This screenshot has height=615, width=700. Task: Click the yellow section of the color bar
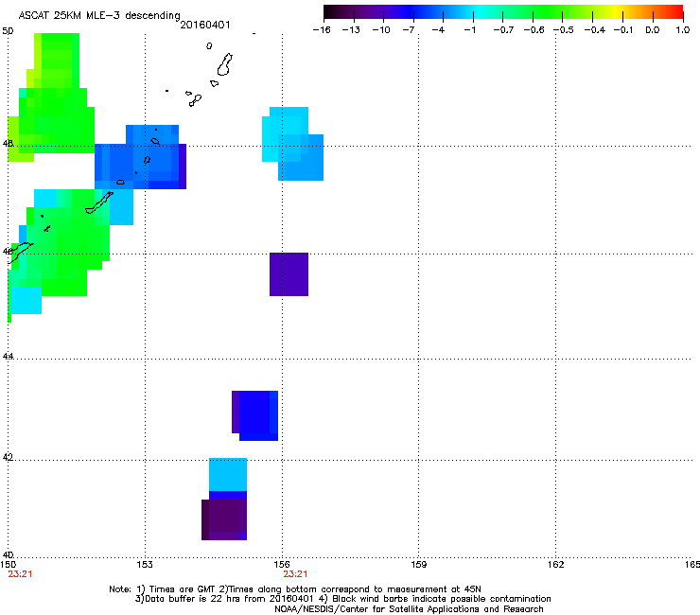[616, 12]
